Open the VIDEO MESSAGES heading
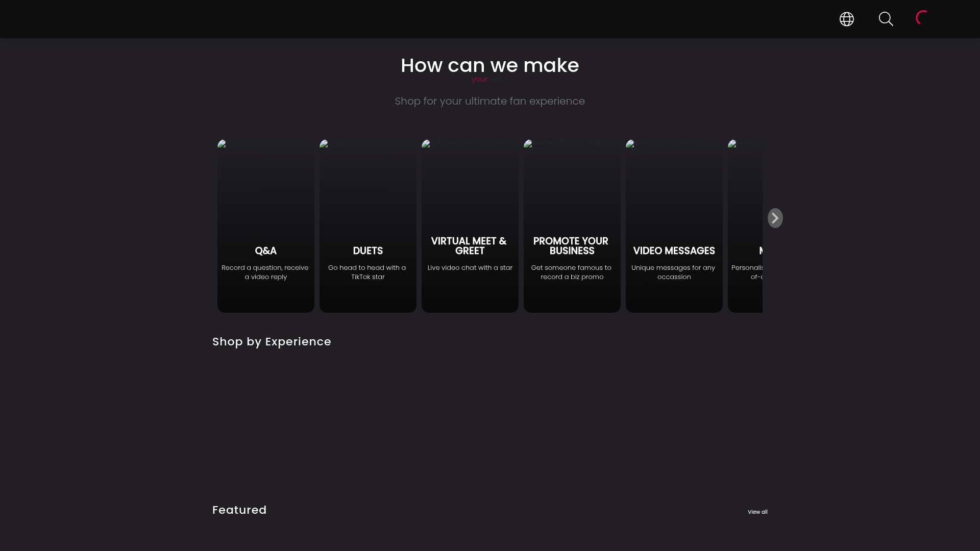Image resolution: width=980 pixels, height=551 pixels. pos(674,251)
